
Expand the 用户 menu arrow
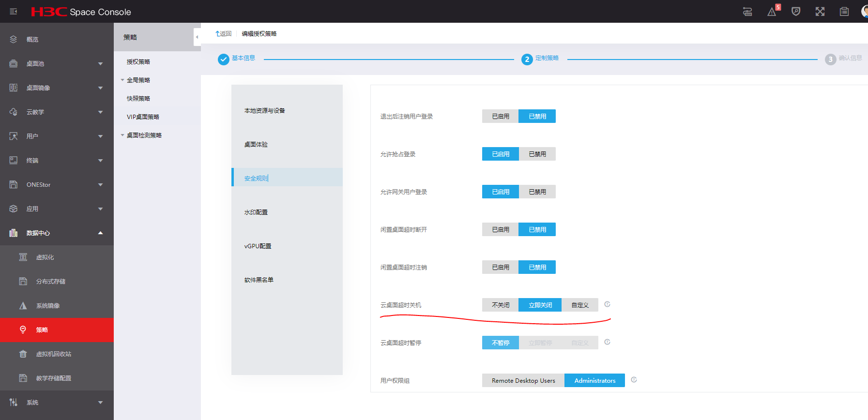click(x=100, y=136)
